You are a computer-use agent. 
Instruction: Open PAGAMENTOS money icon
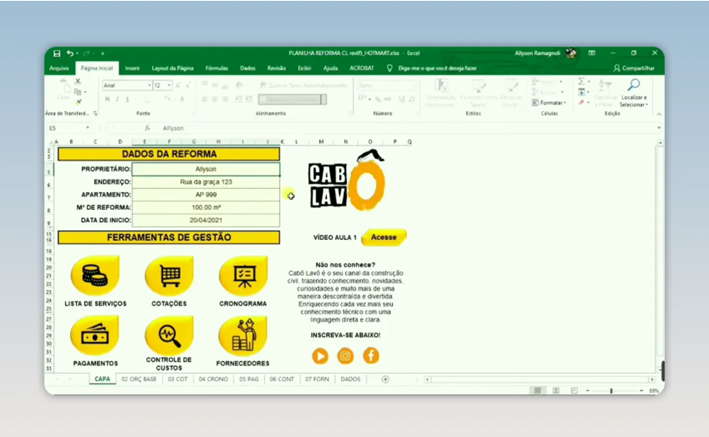[95, 336]
